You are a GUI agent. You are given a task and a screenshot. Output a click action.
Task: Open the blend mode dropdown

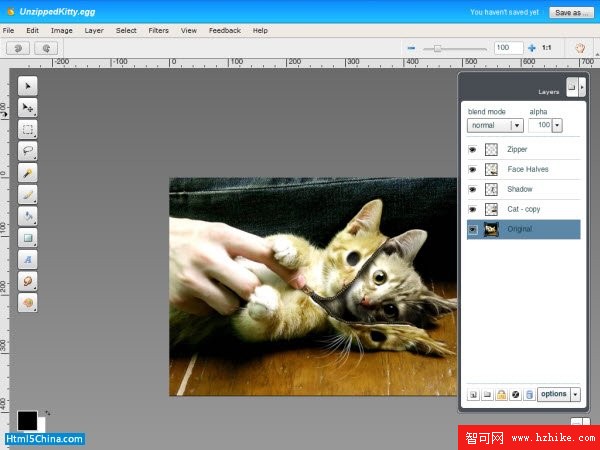495,126
